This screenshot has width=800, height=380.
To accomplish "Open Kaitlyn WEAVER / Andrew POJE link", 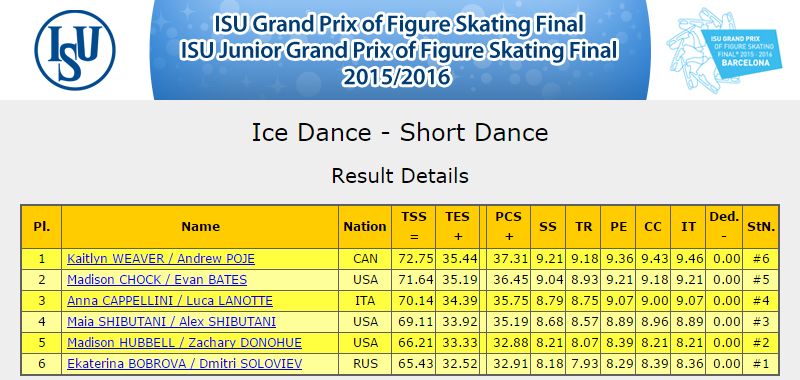I will coord(161,259).
